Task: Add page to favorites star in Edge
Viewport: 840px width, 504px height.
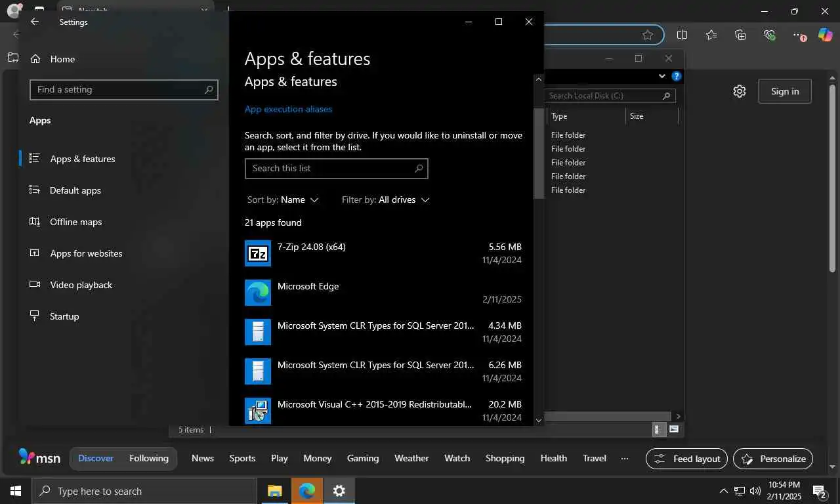Action: coord(648,35)
